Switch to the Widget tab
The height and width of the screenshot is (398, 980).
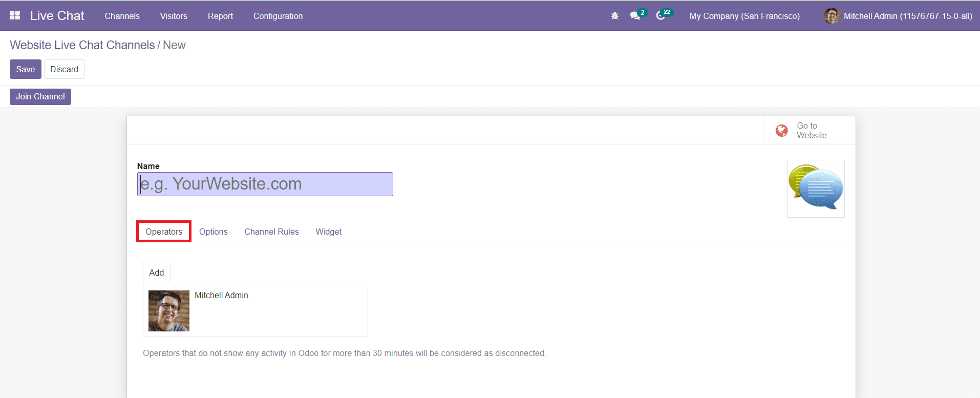coord(329,232)
